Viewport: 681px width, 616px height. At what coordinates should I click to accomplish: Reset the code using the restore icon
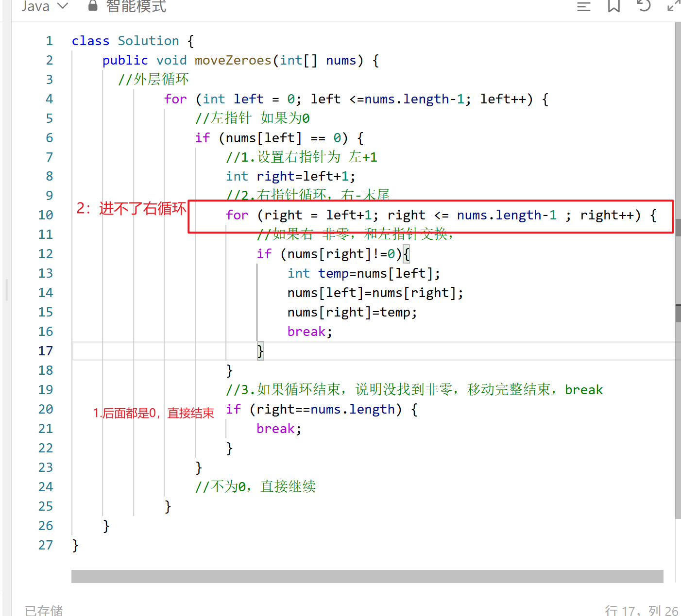[x=643, y=6]
